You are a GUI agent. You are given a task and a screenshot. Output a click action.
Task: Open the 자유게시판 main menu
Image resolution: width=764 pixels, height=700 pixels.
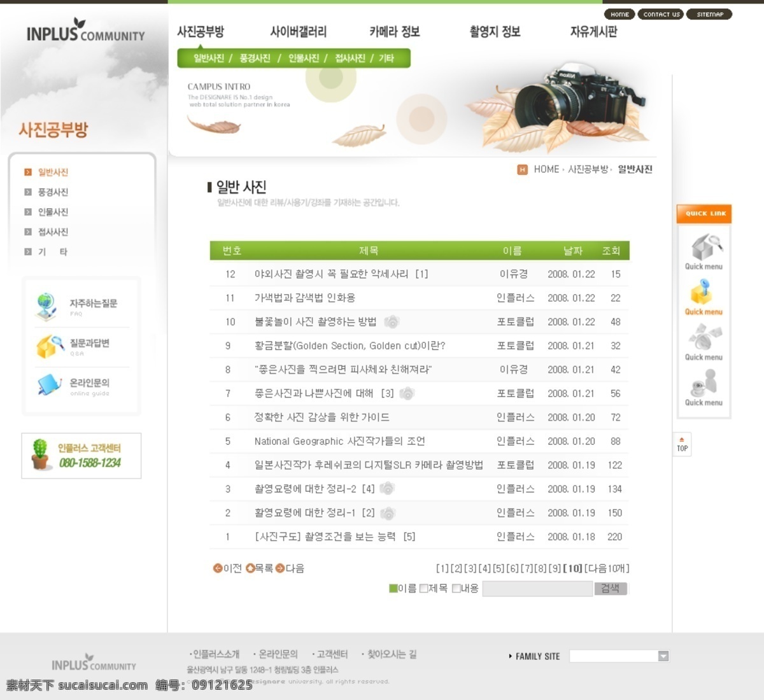593,32
